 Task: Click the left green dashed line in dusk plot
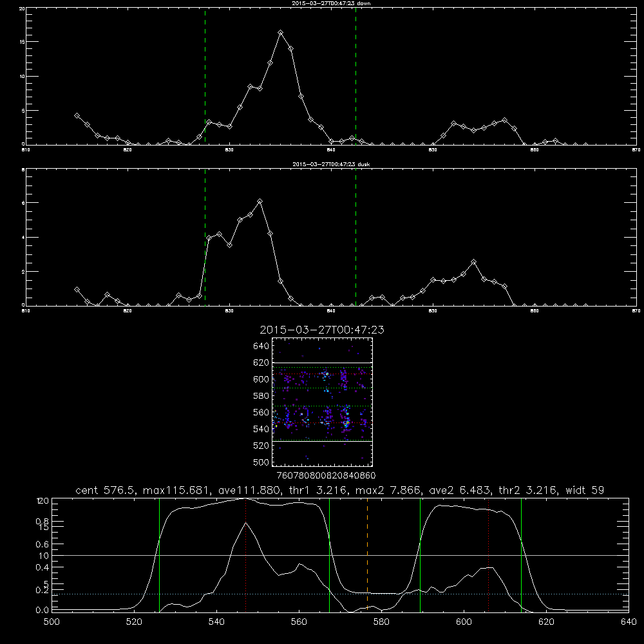click(205, 237)
